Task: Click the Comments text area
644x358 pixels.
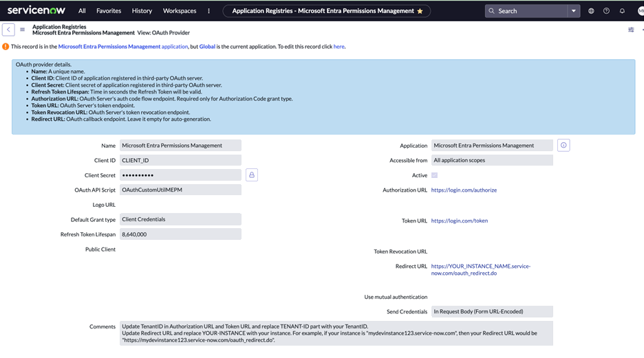Action: tap(336, 333)
